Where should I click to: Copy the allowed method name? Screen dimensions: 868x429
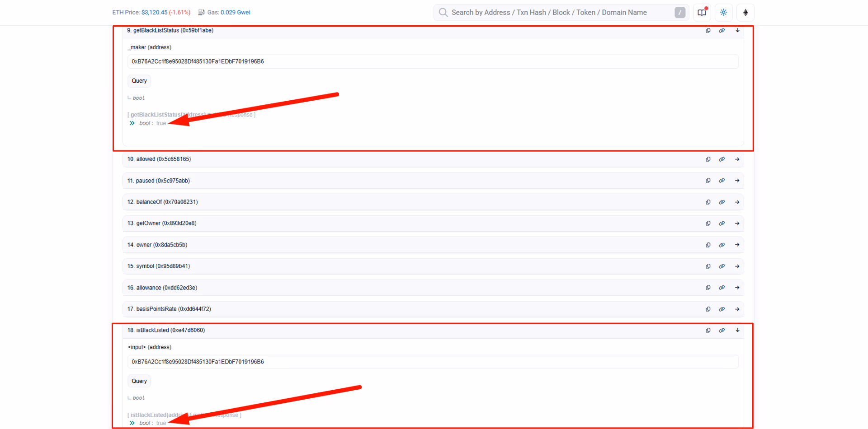click(708, 159)
